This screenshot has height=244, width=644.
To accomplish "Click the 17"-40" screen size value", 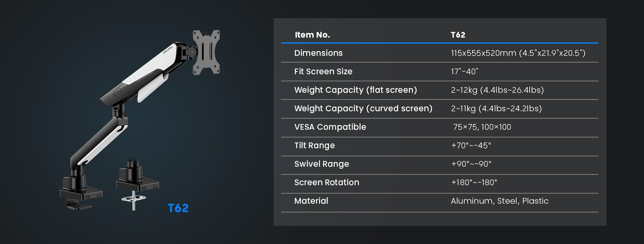I will (x=464, y=72).
